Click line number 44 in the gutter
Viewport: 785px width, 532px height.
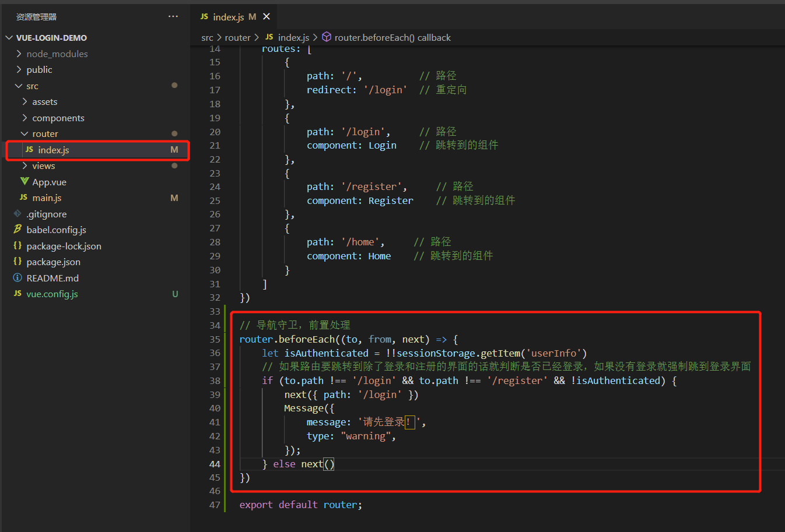coord(215,464)
